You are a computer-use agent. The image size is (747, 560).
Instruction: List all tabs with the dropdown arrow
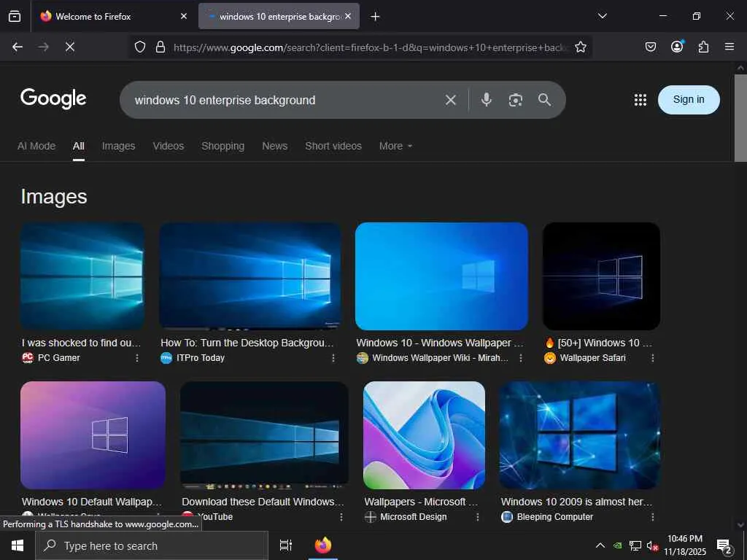[602, 16]
